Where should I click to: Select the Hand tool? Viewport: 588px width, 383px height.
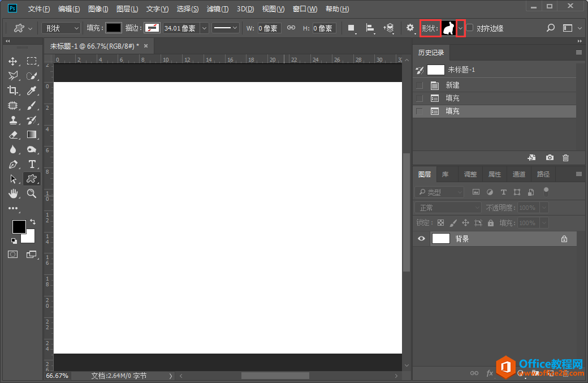pos(13,193)
